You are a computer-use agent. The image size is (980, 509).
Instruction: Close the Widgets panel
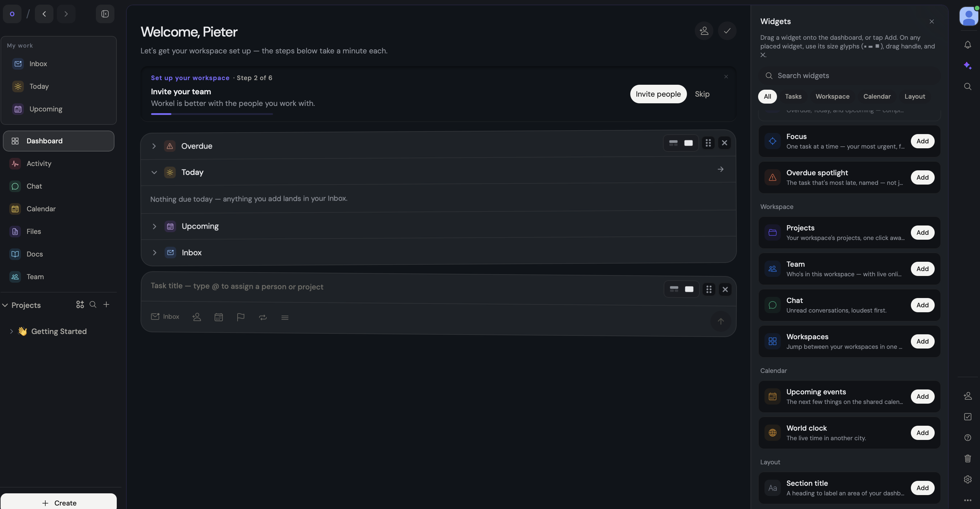932,22
